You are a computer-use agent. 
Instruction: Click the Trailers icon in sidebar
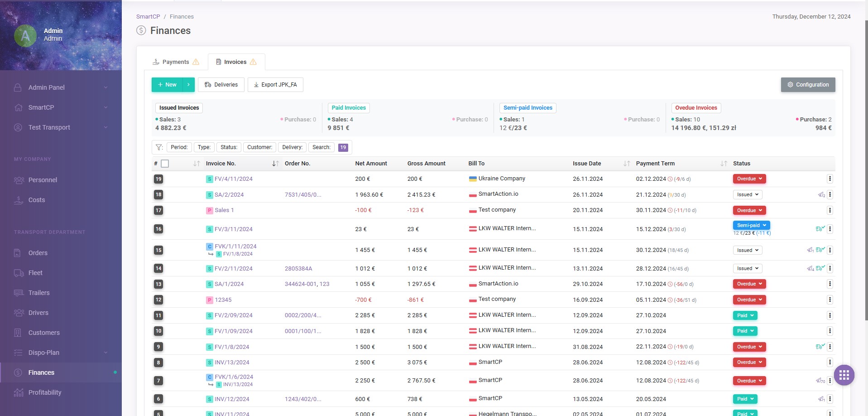19,293
